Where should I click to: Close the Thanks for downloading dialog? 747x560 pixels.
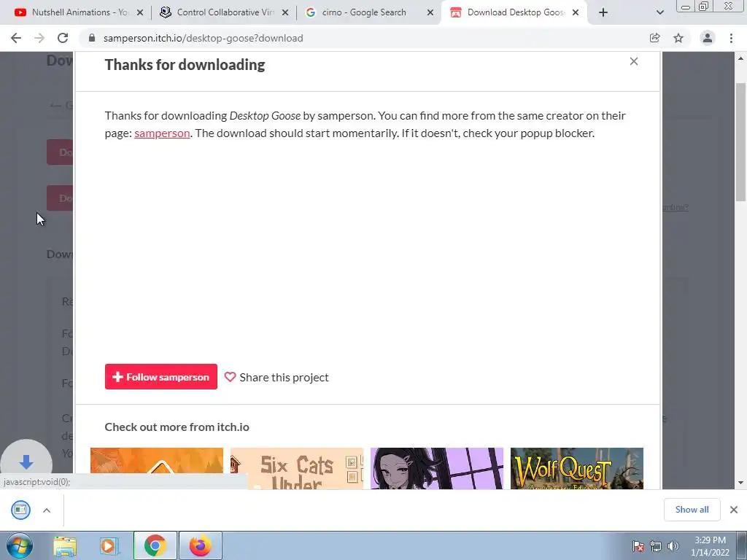click(634, 61)
